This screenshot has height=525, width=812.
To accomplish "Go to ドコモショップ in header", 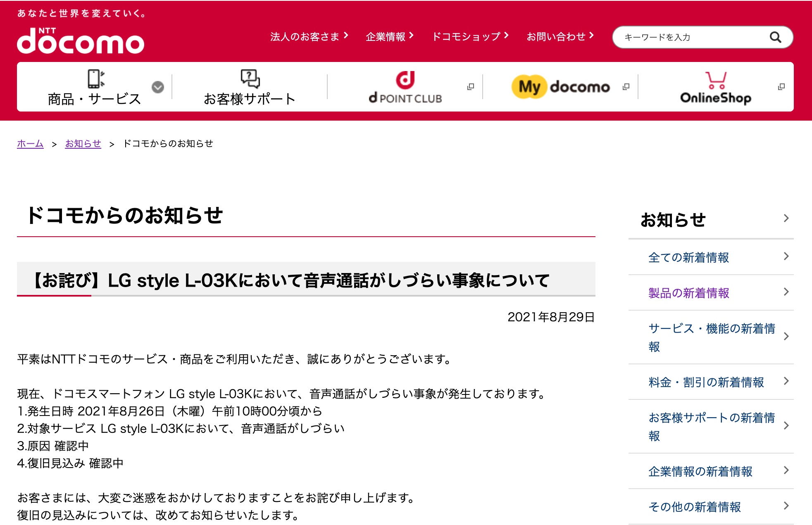I will pos(470,36).
